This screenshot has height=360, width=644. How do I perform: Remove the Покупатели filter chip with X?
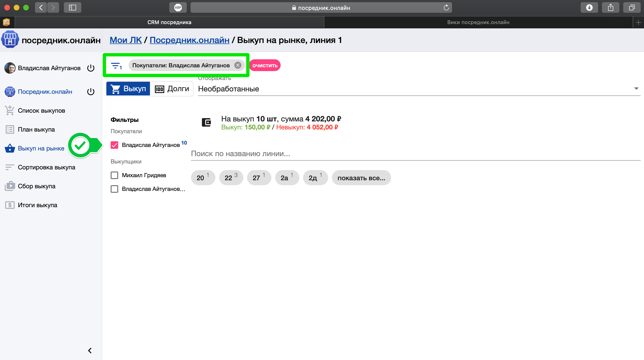pyautogui.click(x=238, y=65)
